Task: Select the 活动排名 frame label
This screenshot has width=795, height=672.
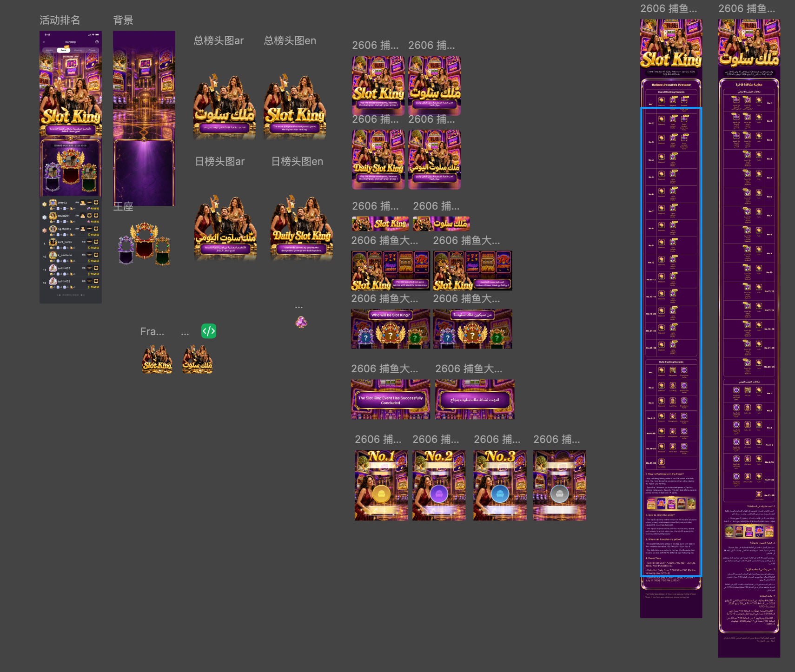Action: [x=60, y=20]
